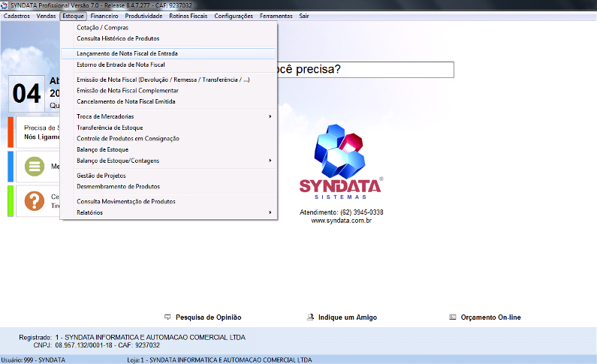
Task: Click the SYNDATA Sistemas logo
Action: [x=341, y=161]
